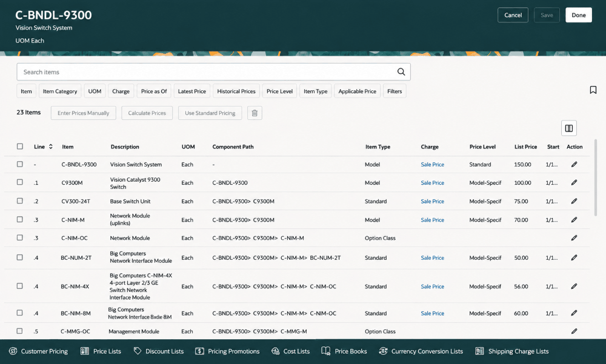Open saved searches bookmark icon
Image resolution: width=606 pixels, height=364 pixels.
pos(593,90)
